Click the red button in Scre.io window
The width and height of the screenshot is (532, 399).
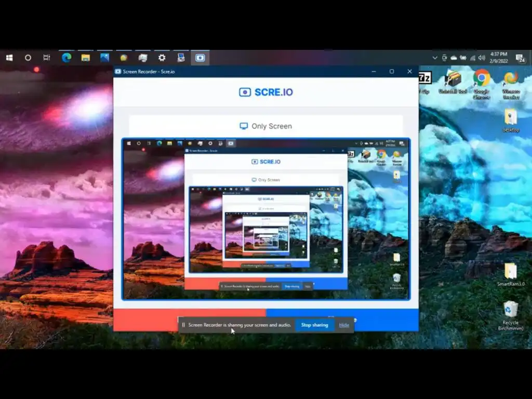pos(190,320)
